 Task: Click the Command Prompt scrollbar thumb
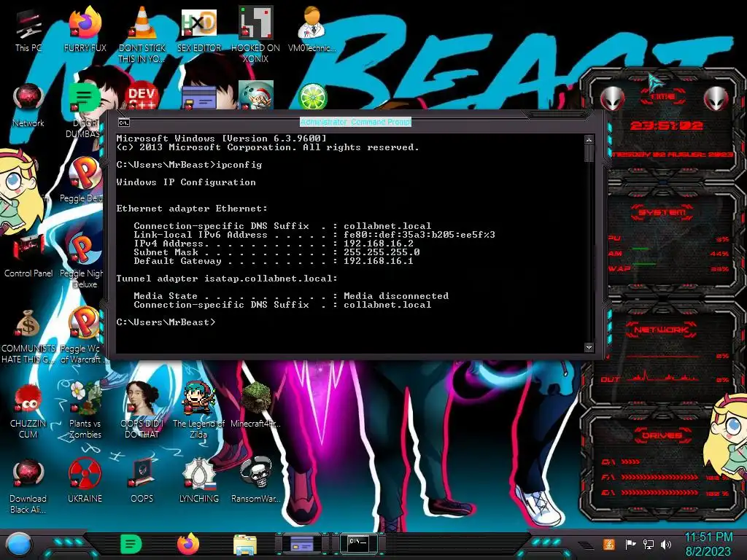click(x=589, y=154)
